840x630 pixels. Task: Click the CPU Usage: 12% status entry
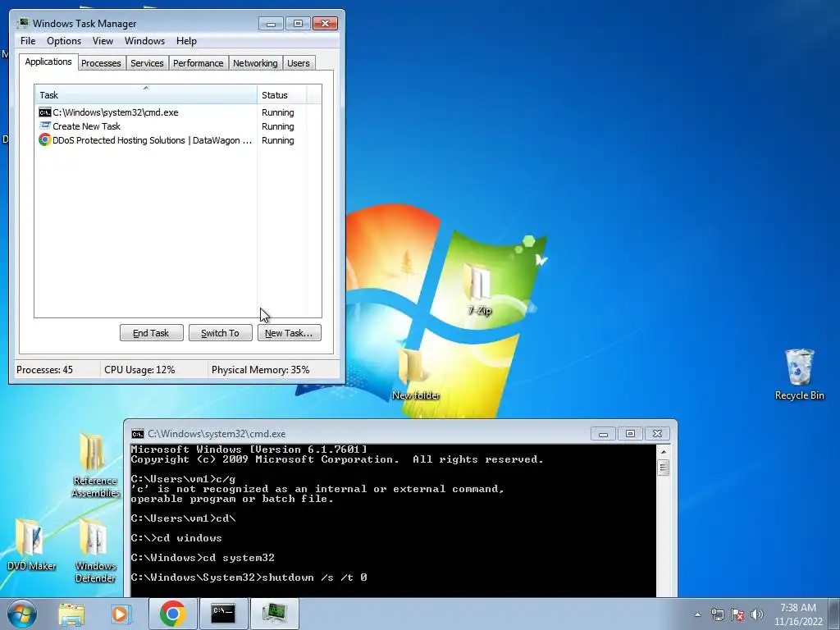click(139, 370)
